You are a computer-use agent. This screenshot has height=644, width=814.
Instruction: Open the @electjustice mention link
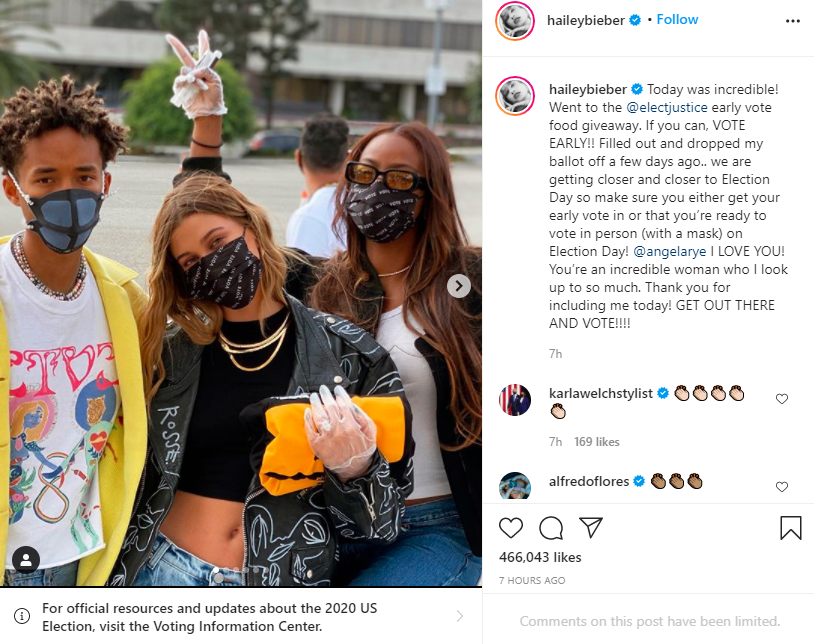[667, 107]
